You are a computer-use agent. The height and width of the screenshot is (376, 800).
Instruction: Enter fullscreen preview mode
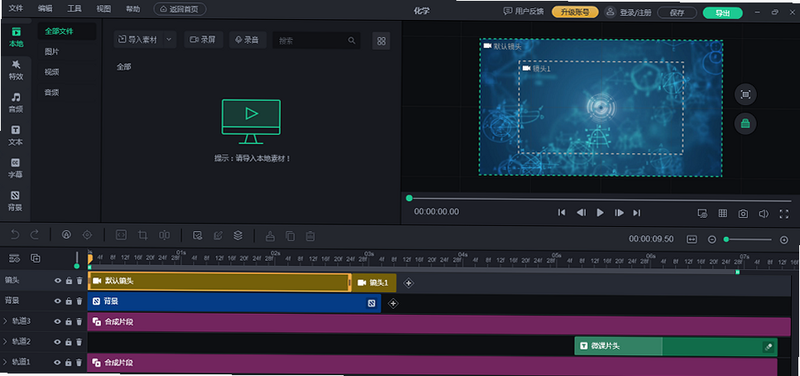tap(784, 214)
